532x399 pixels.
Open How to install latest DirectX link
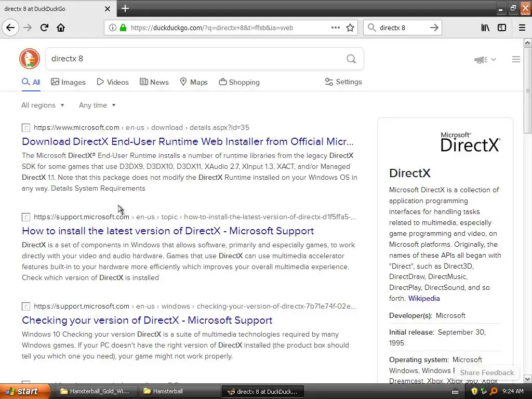point(168,231)
